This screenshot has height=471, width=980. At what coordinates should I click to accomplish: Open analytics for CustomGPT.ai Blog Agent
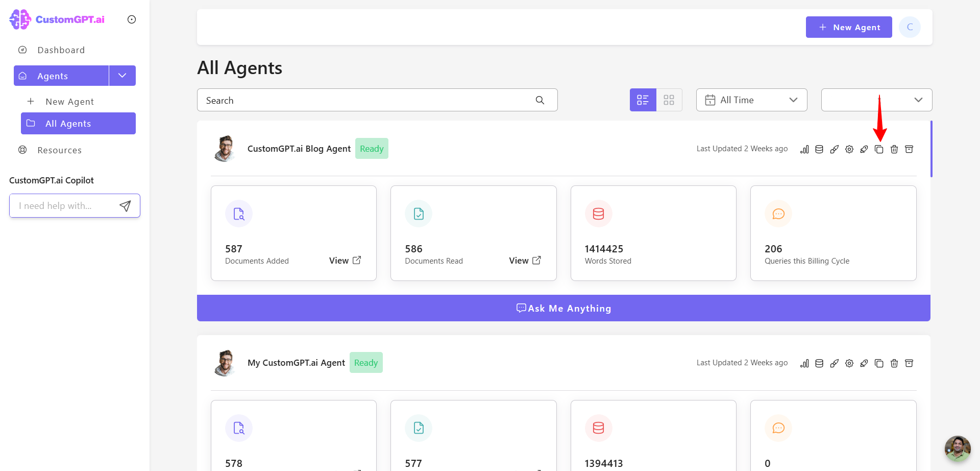pos(804,149)
